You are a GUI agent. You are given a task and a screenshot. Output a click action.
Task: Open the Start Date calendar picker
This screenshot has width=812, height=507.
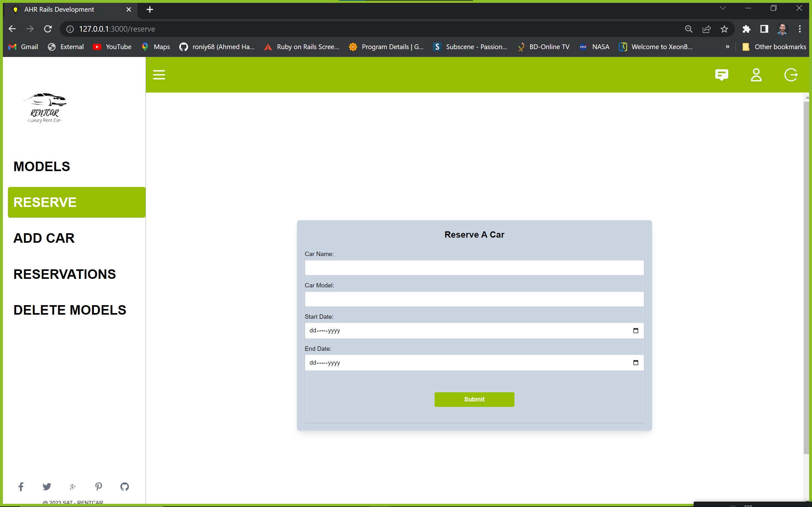(636, 330)
